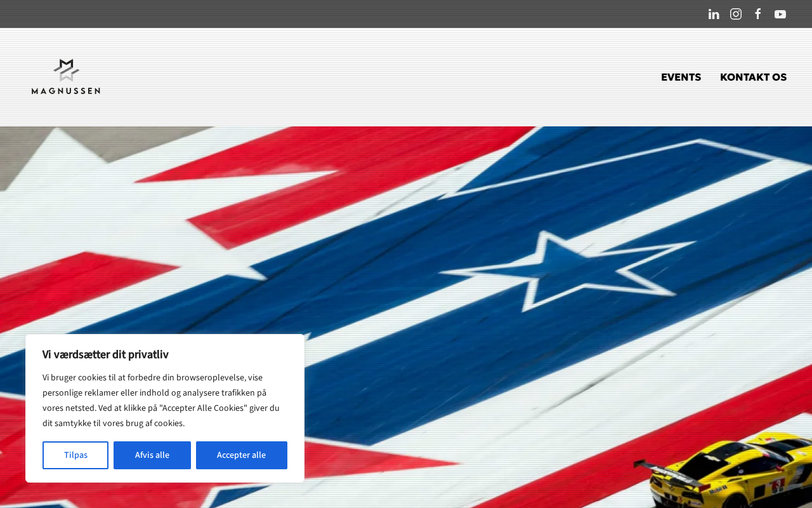812x508 pixels.
Task: Open the Instagram profile icon
Action: (x=736, y=14)
